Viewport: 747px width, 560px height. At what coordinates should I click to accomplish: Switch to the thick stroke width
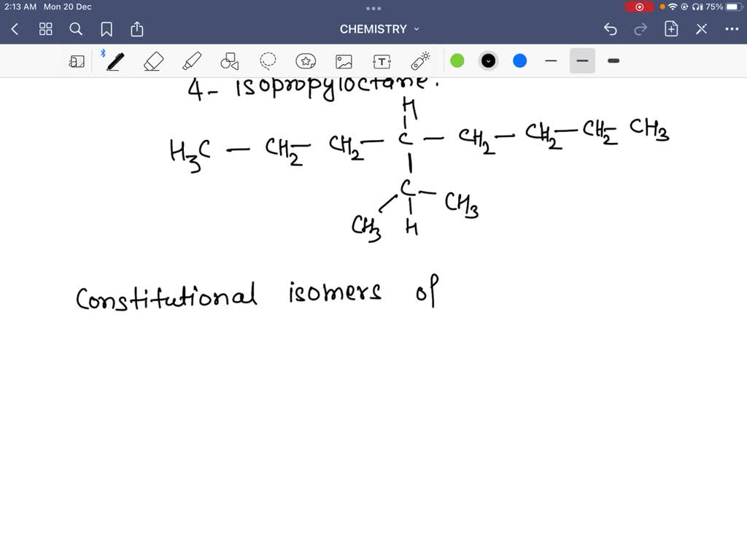tap(613, 61)
